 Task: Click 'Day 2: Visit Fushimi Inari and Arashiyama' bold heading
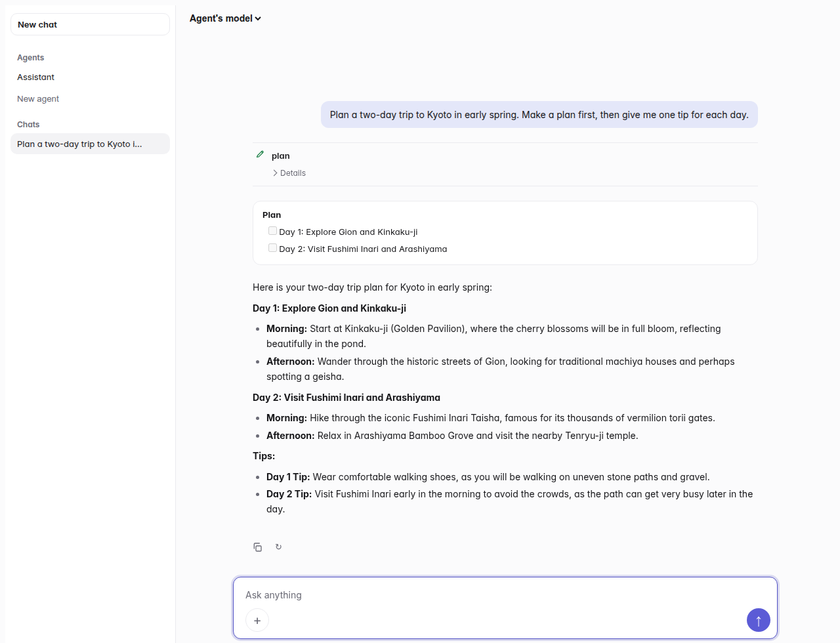pyautogui.click(x=346, y=398)
